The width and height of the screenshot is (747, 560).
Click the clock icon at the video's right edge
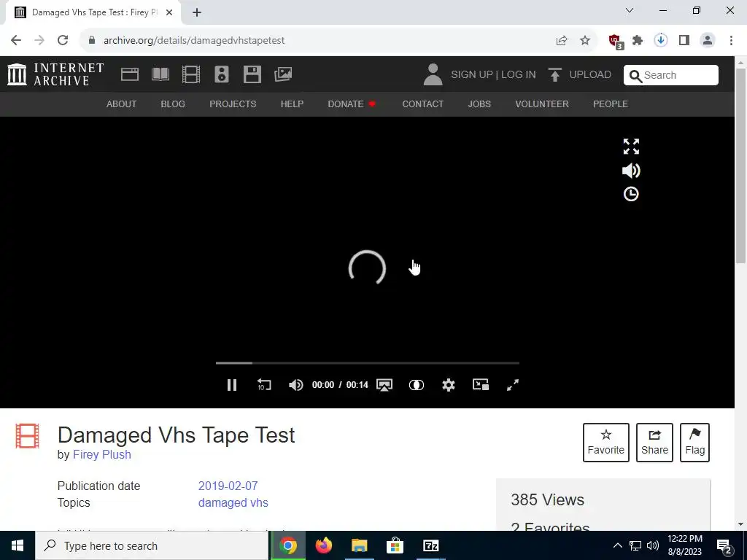coord(631,194)
